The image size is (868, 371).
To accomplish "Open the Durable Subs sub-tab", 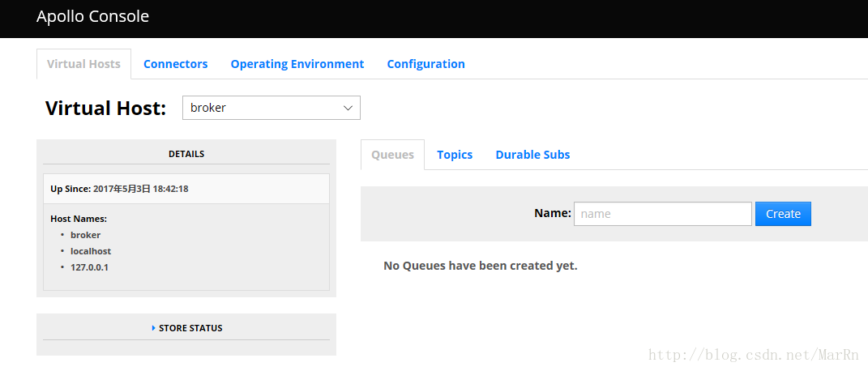I will (532, 155).
